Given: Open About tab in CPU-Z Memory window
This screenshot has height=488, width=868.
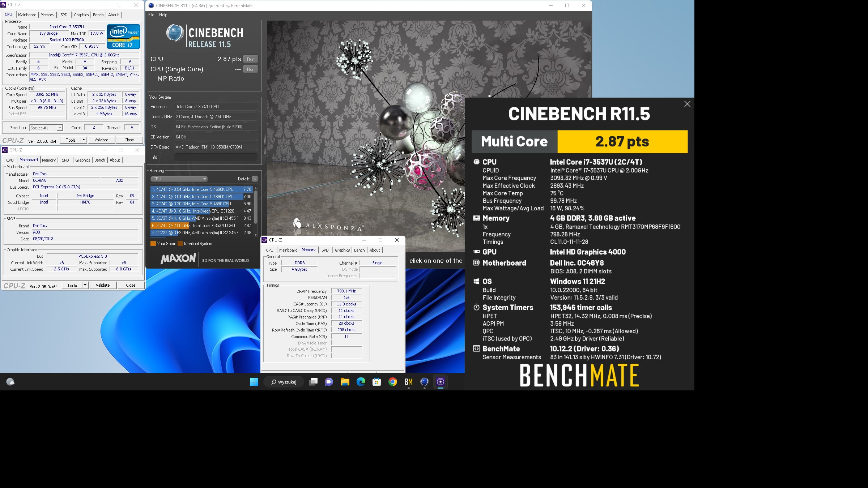Looking at the screenshot, I should tap(375, 250).
